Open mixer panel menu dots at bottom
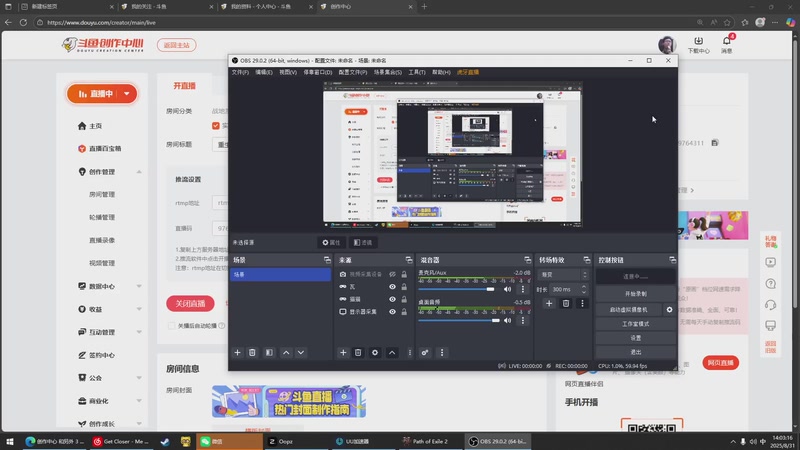 (x=442, y=353)
